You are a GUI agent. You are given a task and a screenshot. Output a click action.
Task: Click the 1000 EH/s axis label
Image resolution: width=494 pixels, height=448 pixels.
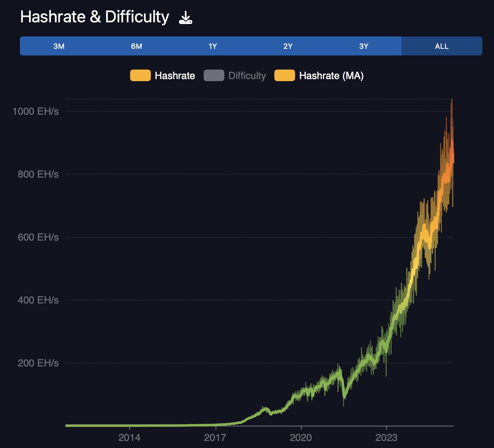click(x=36, y=111)
